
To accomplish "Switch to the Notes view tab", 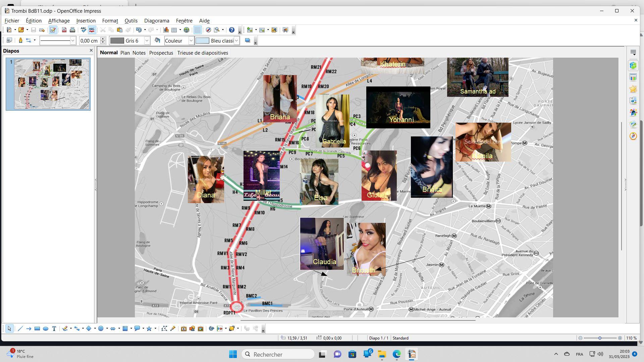I will [139, 53].
